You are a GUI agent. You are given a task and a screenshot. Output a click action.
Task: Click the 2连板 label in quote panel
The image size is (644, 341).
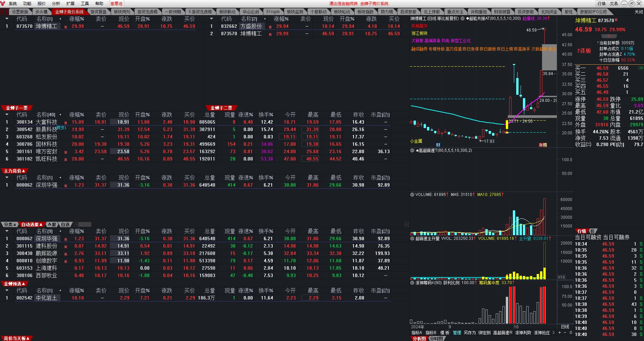[x=584, y=51]
